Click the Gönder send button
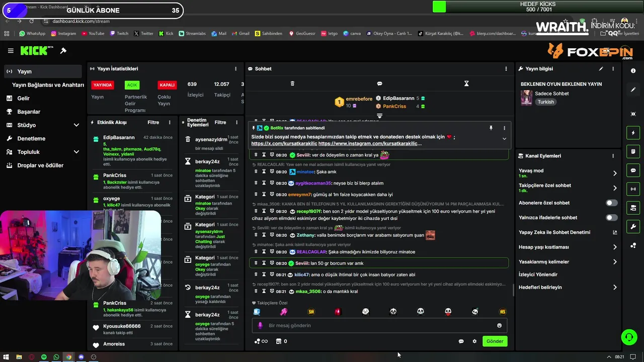The width and height of the screenshot is (644, 362). click(495, 341)
